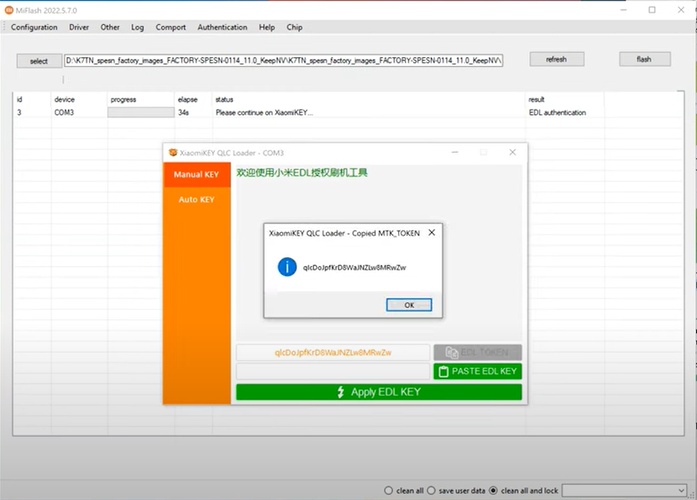This screenshot has height=500, width=697.
Task: Open the Other menu
Action: [x=110, y=27]
